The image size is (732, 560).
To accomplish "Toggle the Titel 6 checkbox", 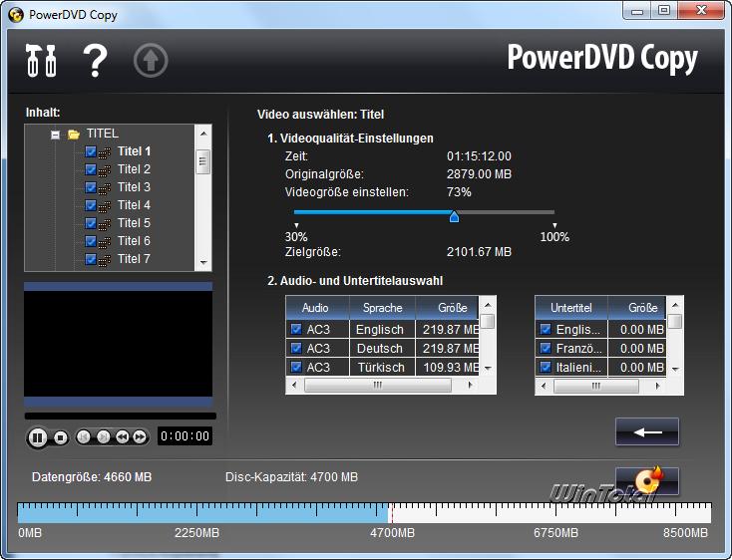I will pyautogui.click(x=91, y=241).
